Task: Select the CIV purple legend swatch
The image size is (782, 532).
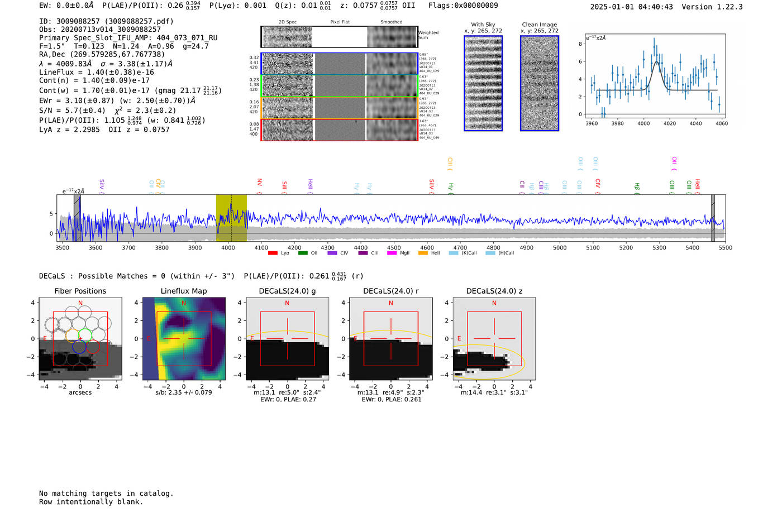Action: (332, 253)
